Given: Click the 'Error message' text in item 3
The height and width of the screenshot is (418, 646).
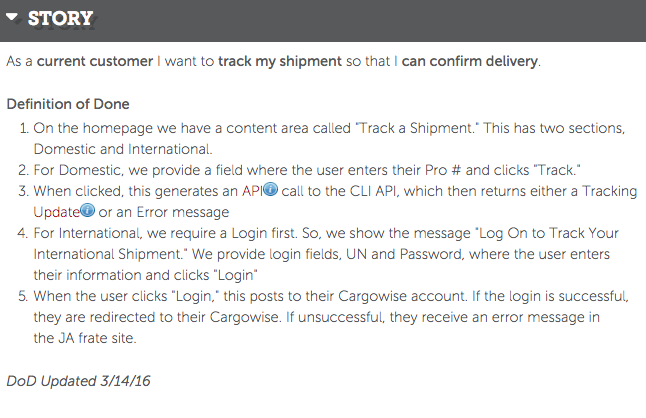Looking at the screenshot, I should coord(183,212).
